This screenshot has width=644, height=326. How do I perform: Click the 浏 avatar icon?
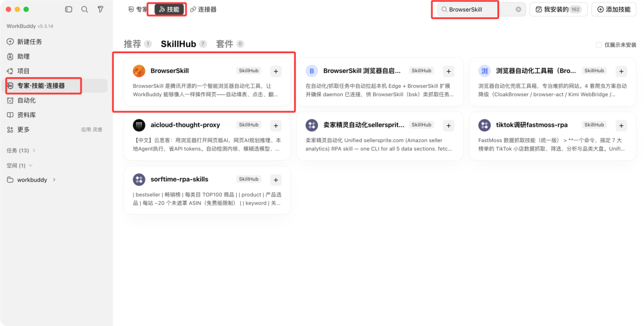(x=485, y=70)
